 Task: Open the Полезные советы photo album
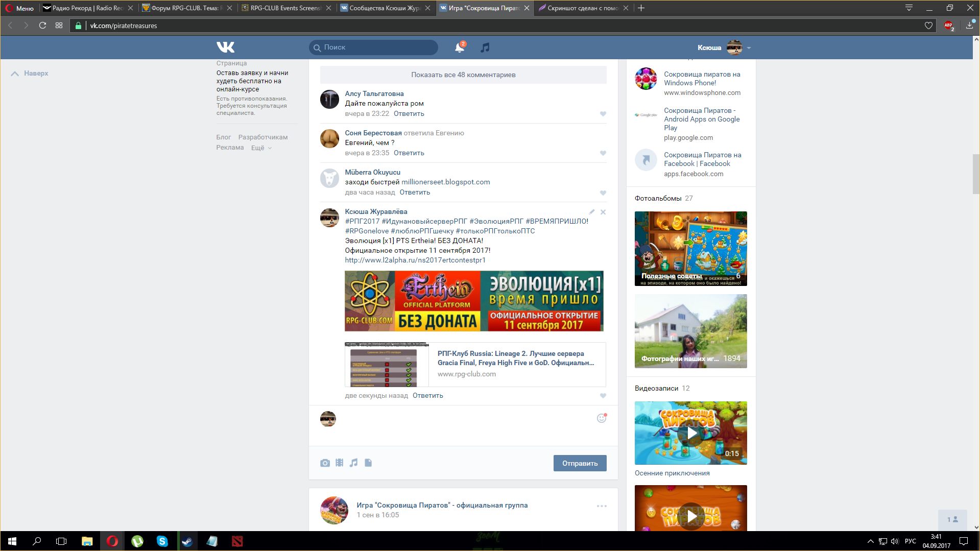(x=690, y=249)
